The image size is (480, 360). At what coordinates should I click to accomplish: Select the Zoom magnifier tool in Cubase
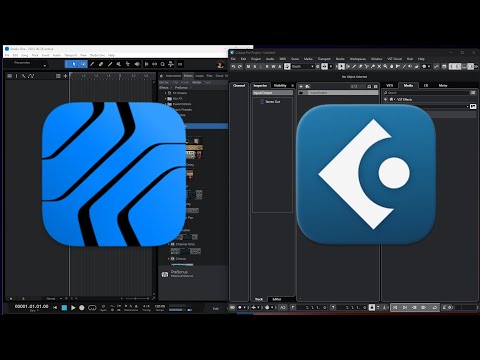tap(385, 67)
